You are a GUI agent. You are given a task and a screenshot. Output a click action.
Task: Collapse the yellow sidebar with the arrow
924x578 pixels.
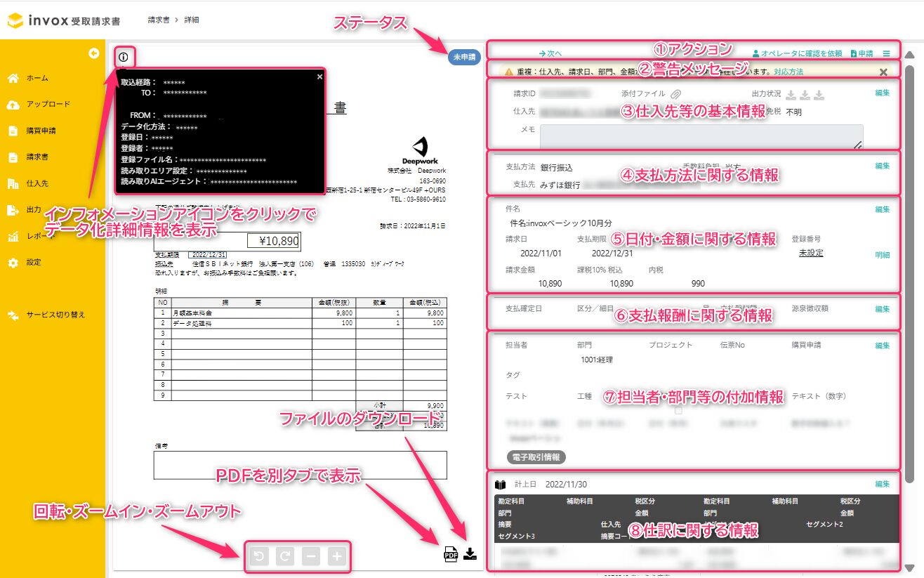(x=93, y=53)
